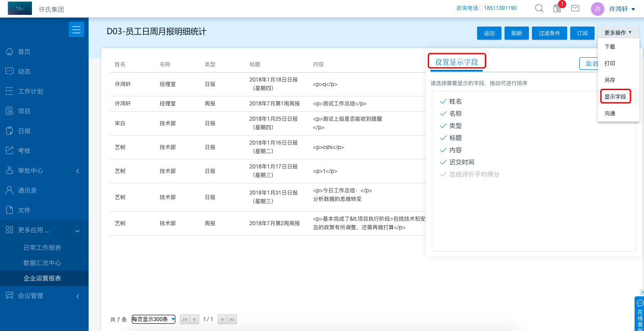Open the 文件 document icon
Screen dimensions: 644x331
pyautogui.click(x=9, y=210)
